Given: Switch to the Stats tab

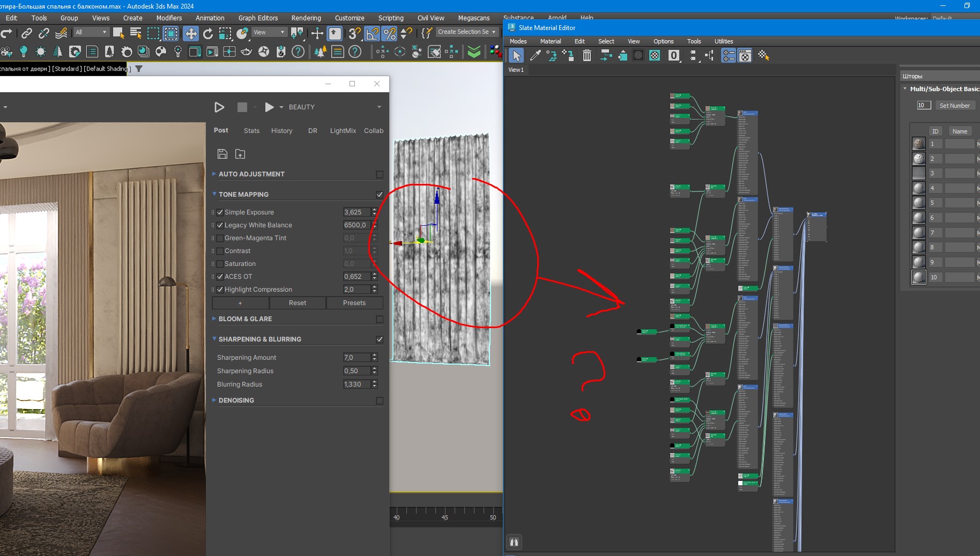Looking at the screenshot, I should (x=251, y=131).
